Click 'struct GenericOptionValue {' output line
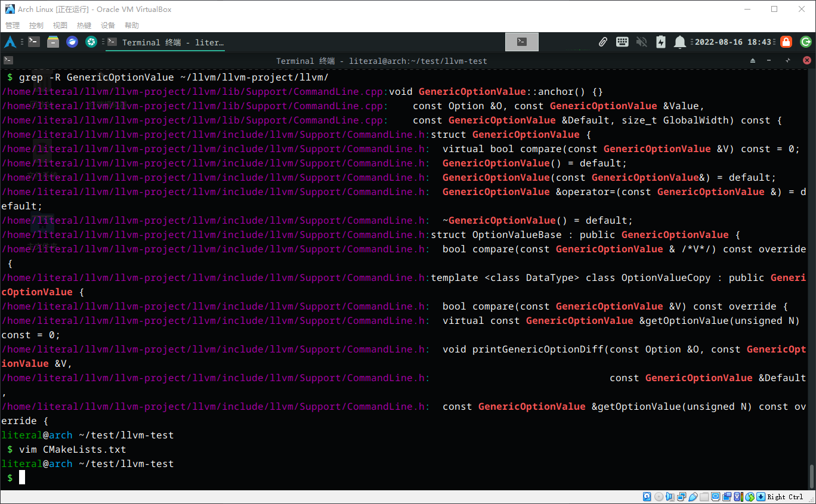 coord(296,135)
